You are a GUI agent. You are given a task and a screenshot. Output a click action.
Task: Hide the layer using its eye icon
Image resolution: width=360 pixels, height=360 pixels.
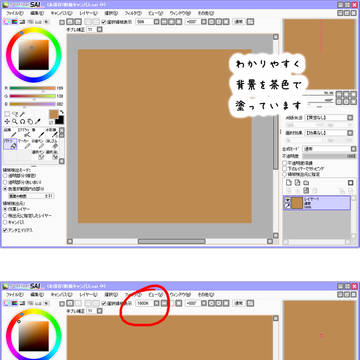coord(287,200)
